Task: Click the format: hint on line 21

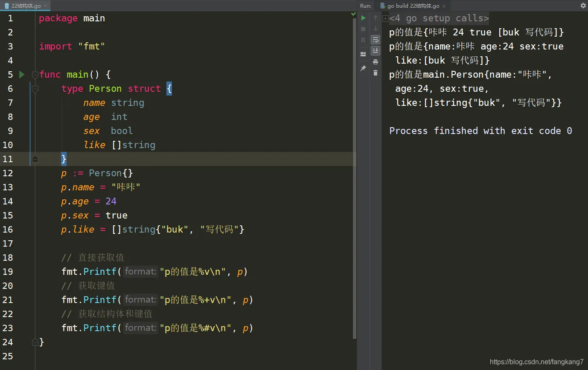Action: pyautogui.click(x=140, y=300)
